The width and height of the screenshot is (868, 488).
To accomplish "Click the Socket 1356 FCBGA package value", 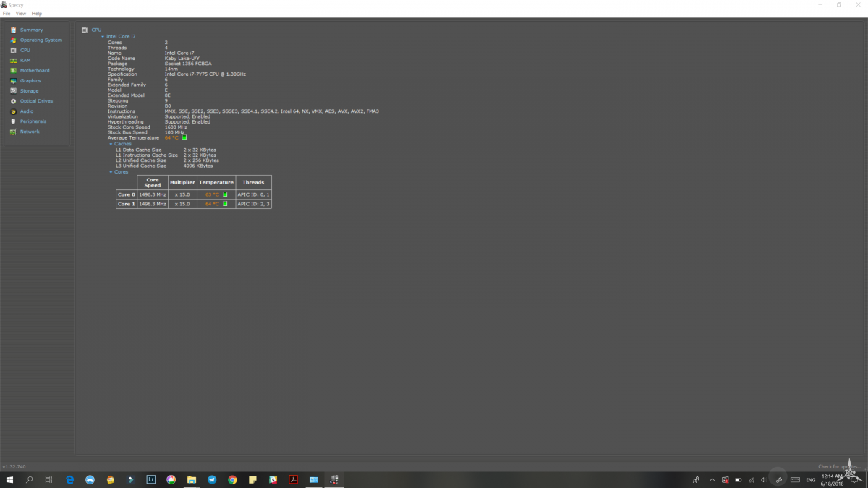I will tap(188, 64).
